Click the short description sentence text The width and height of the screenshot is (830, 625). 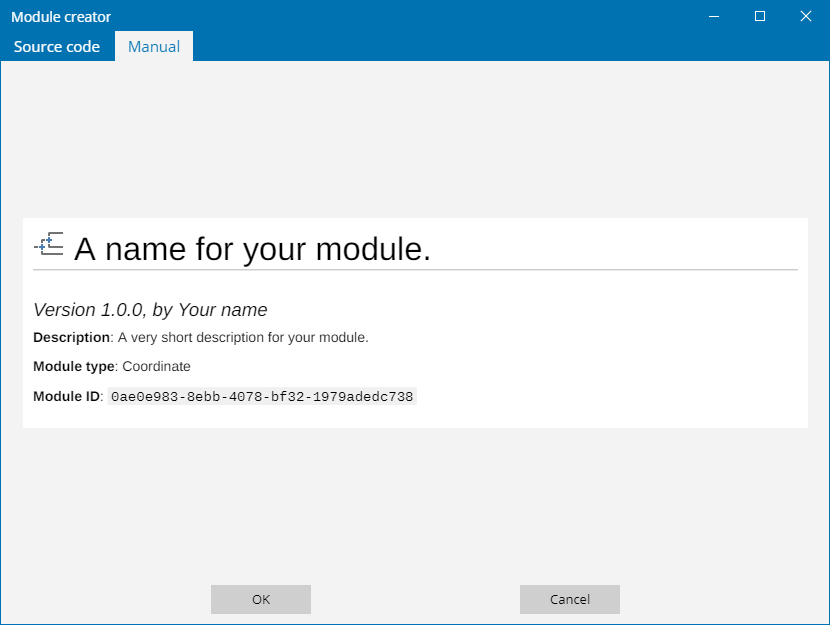[x=243, y=338]
